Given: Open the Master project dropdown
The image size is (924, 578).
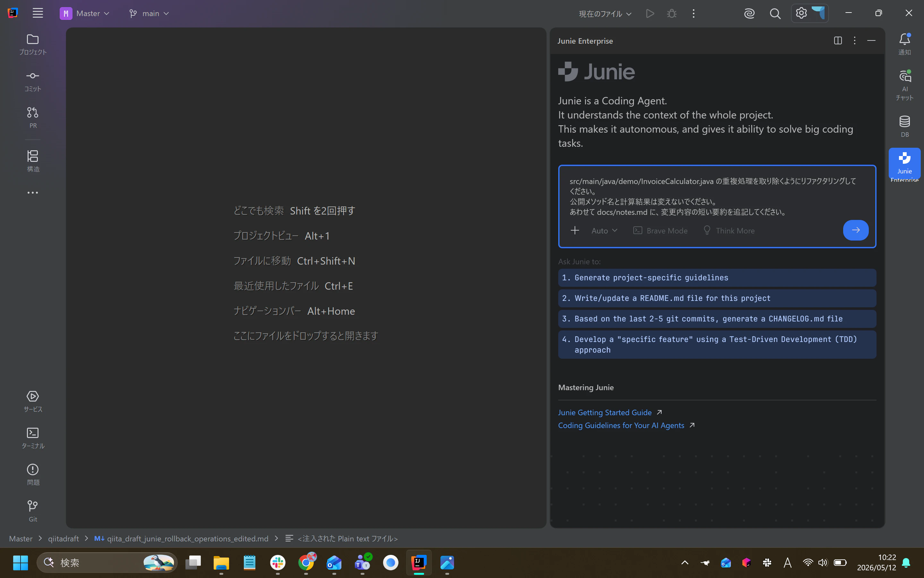Looking at the screenshot, I should coord(85,13).
